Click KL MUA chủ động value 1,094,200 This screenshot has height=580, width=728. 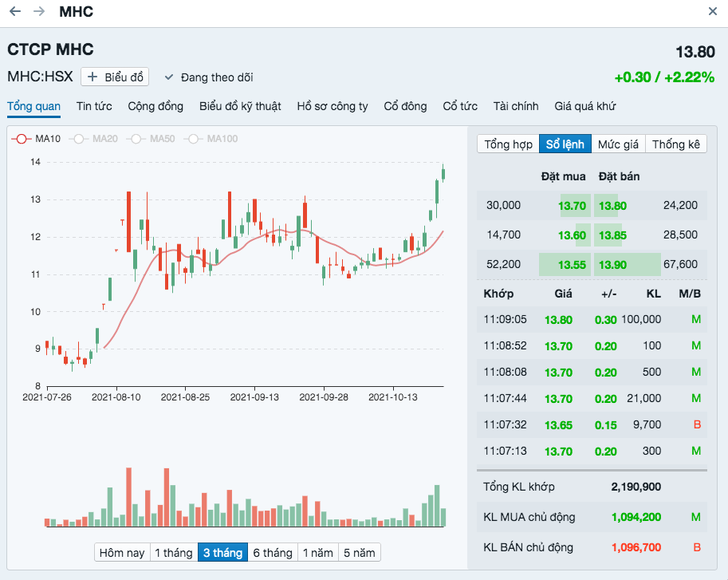pos(636,517)
